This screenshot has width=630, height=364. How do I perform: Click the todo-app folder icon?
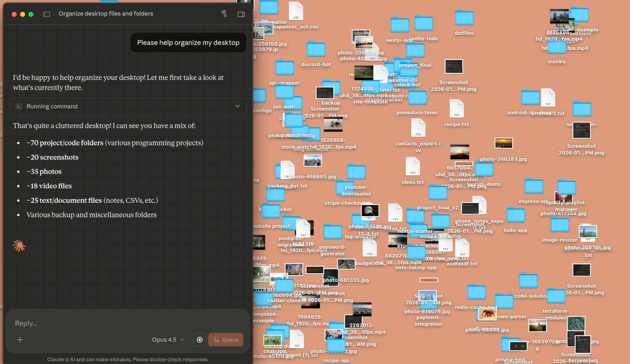click(515, 216)
